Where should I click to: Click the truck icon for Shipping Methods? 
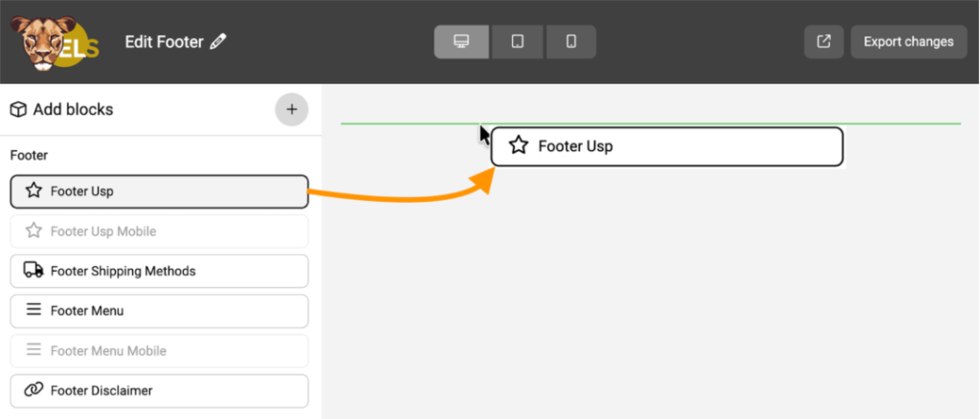33,271
